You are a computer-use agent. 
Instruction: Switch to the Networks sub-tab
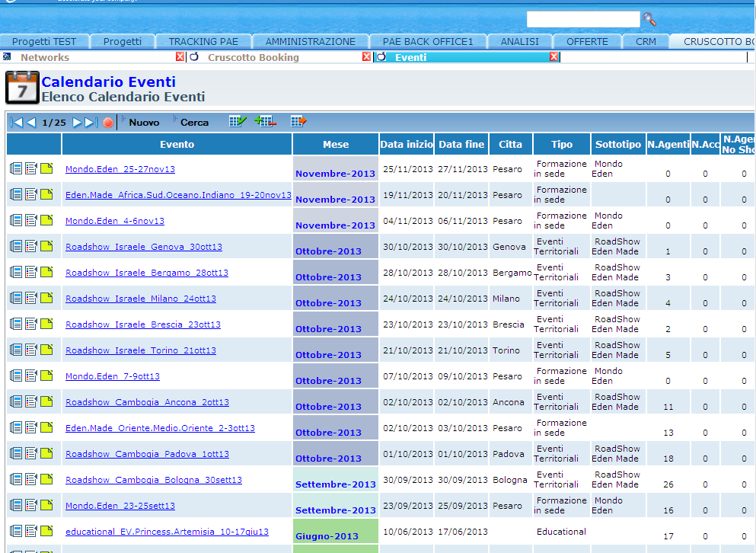click(45, 57)
